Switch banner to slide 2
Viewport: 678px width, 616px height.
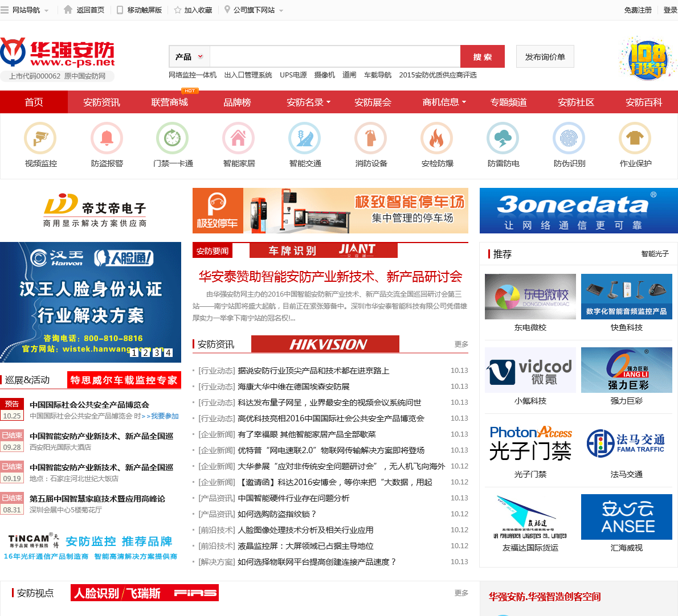coord(146,352)
